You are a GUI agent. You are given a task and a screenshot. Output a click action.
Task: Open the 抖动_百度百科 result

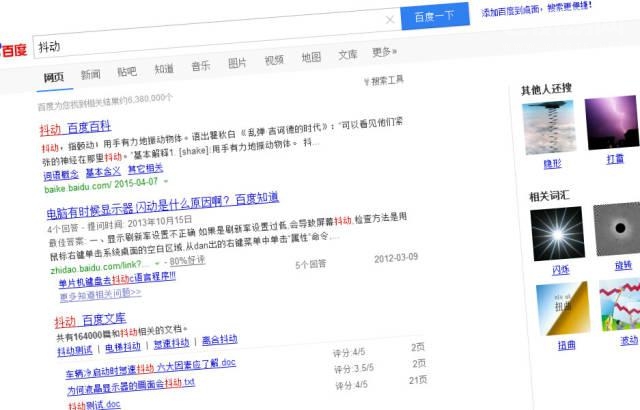[75, 129]
